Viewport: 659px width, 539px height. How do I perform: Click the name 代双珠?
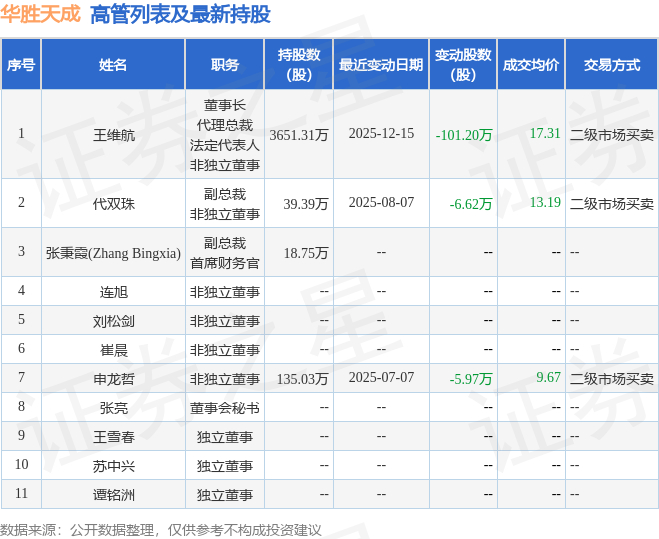(114, 204)
